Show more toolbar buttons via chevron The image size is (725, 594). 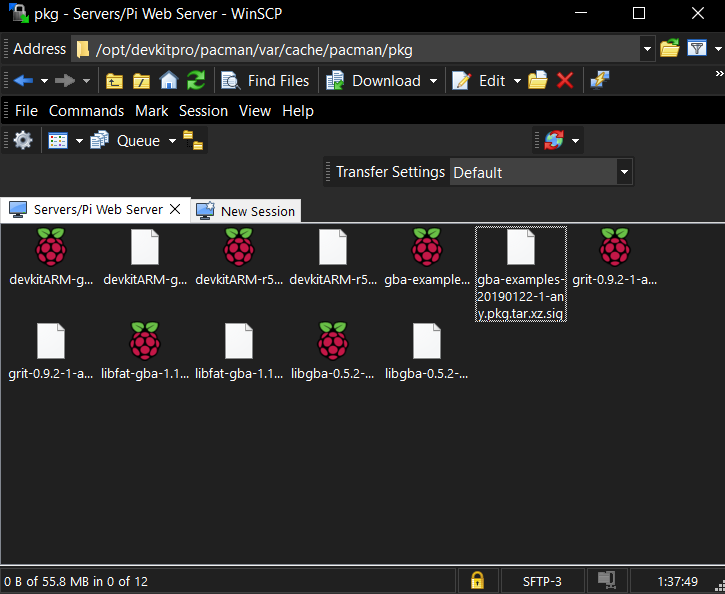click(x=719, y=73)
